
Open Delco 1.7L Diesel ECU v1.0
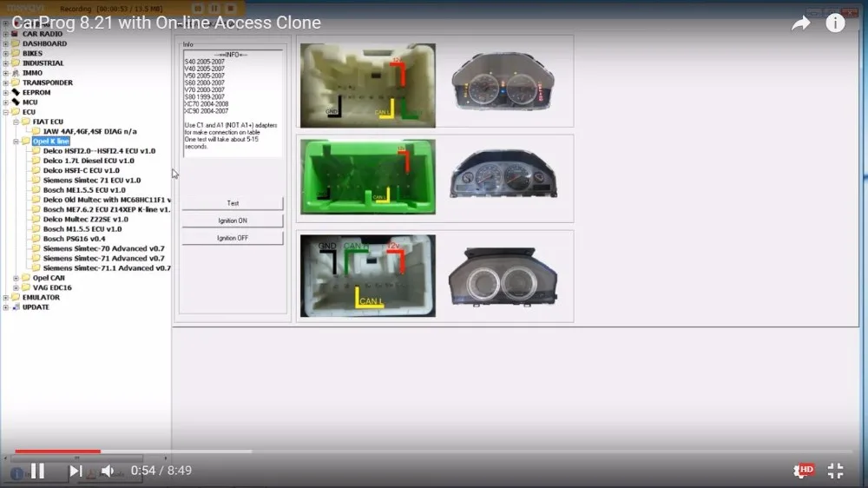pos(89,161)
